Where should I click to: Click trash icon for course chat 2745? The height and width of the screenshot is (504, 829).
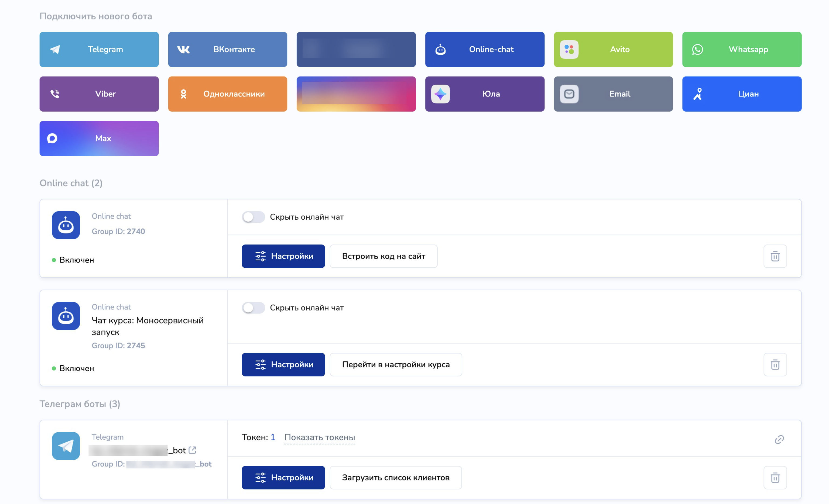(775, 364)
